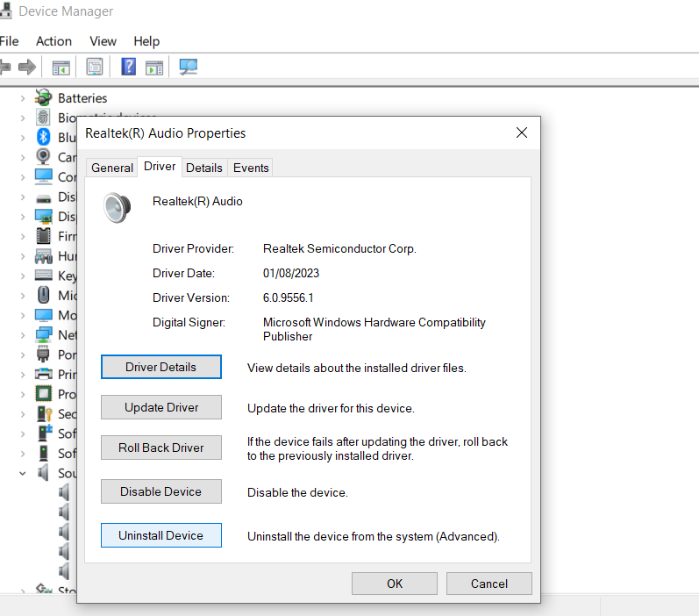
Task: Click the forward arrow toolbar icon
Action: (x=27, y=68)
